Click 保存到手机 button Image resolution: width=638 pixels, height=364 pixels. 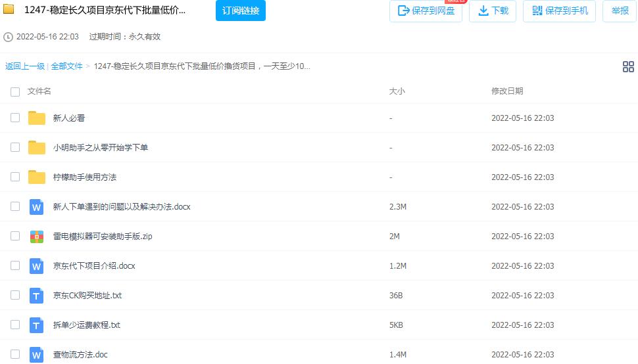pos(559,11)
